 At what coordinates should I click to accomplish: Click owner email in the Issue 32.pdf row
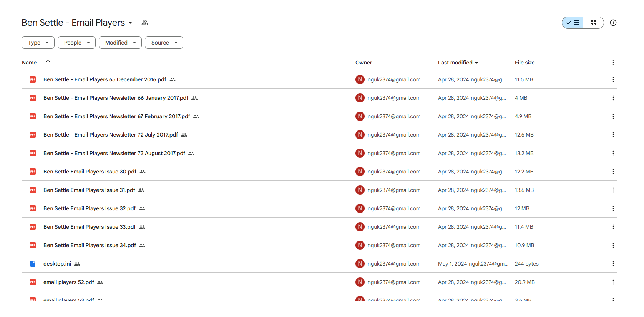tap(394, 208)
